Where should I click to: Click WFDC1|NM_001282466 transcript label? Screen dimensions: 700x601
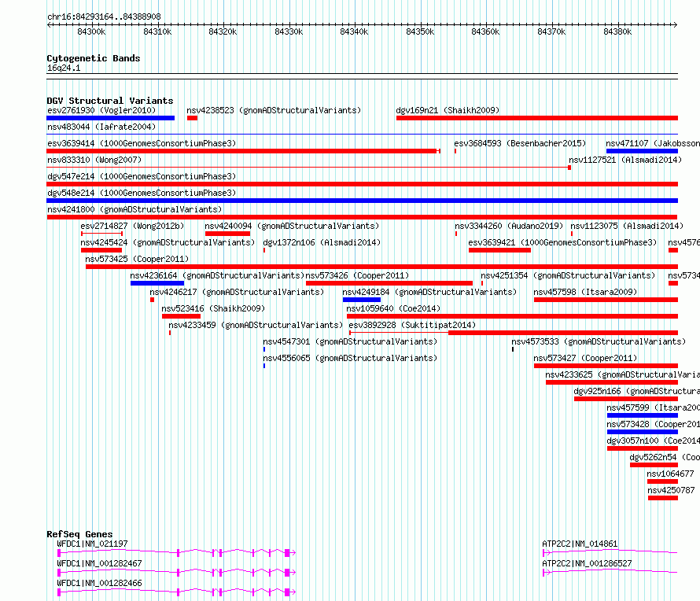pos(99,583)
